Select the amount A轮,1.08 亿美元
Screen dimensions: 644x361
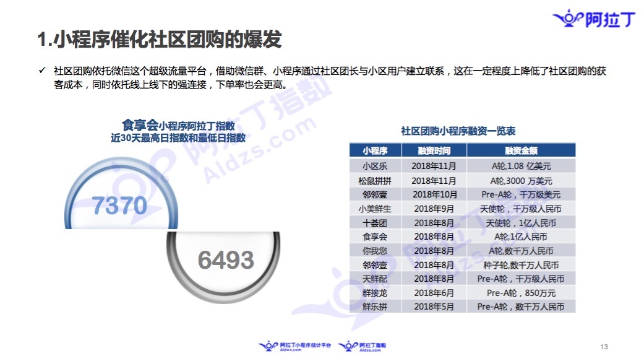point(521,166)
